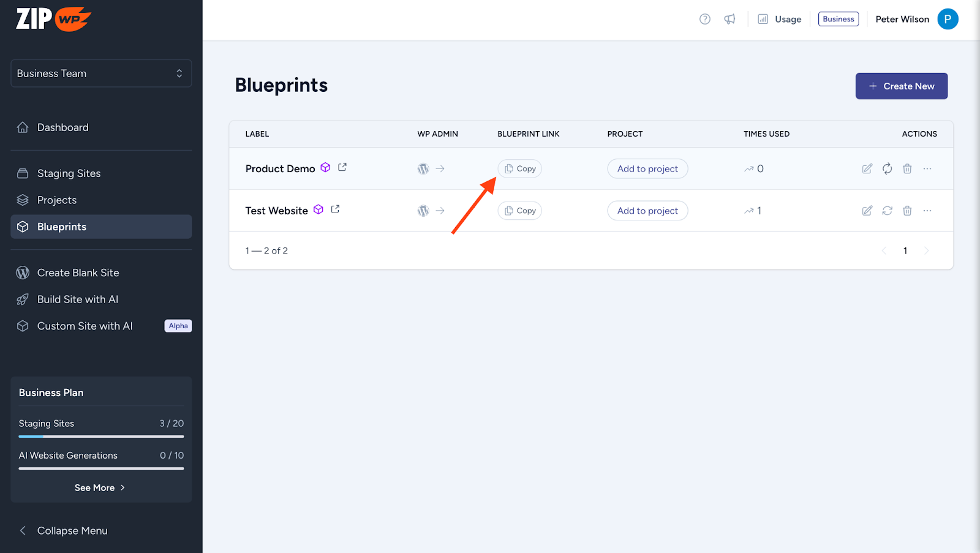This screenshot has width=980, height=553.
Task: Click the Staging Sites usage progress bar
Action: (x=100, y=437)
